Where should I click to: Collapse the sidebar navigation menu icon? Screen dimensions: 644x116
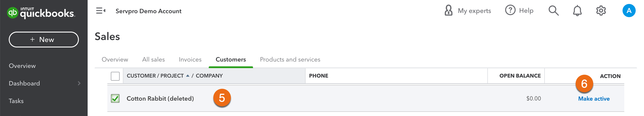tap(101, 11)
